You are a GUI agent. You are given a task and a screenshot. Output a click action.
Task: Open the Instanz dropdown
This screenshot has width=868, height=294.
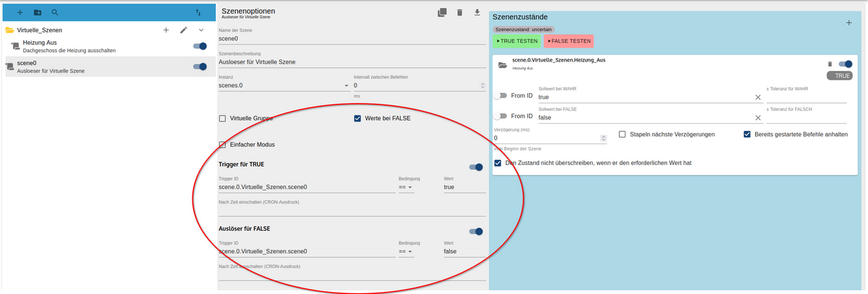point(284,85)
